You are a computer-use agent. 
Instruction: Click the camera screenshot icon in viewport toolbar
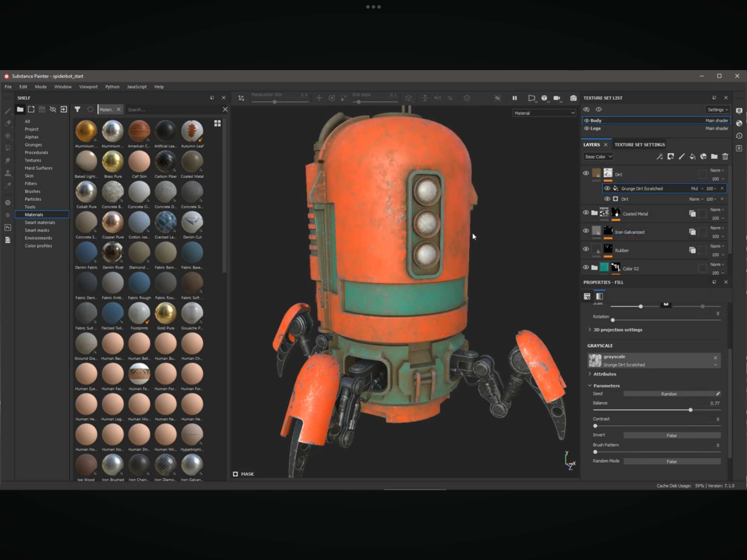[x=573, y=98]
